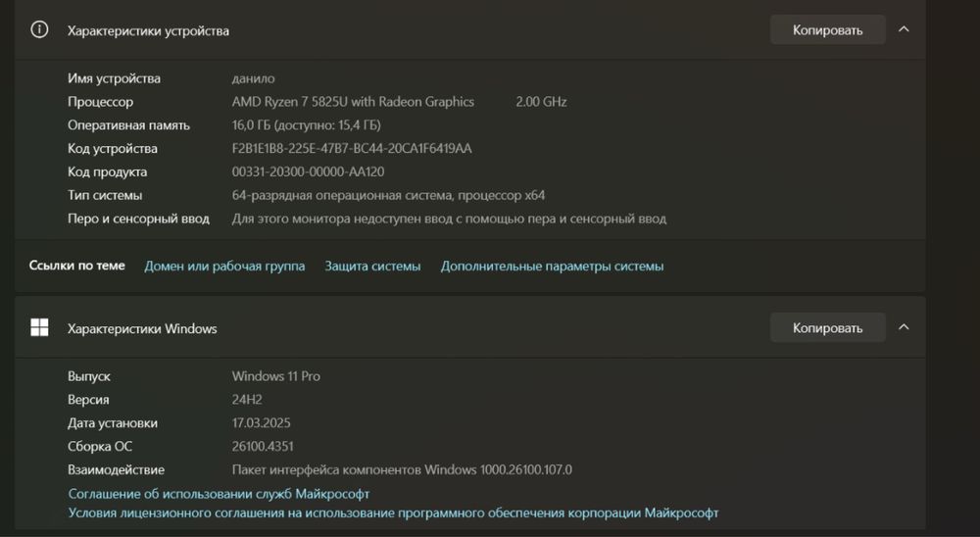This screenshot has height=537, width=980.
Task: Select the device name value данило
Action: [253, 78]
